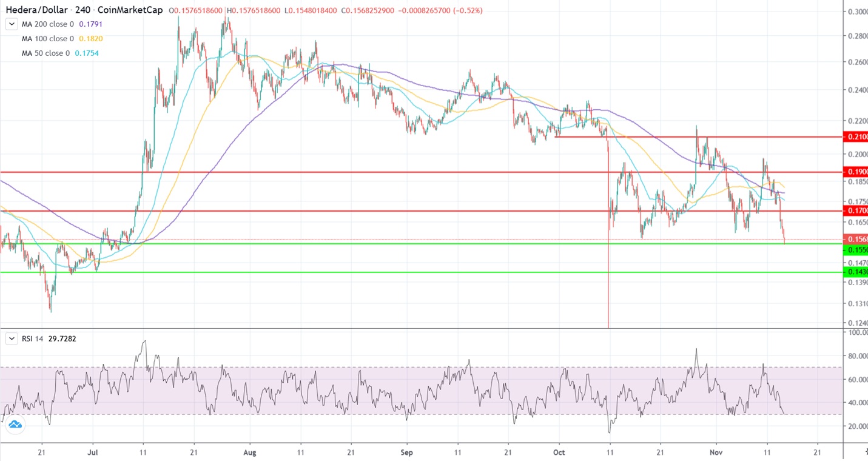Select the MA 200 close indicator label

point(47,24)
